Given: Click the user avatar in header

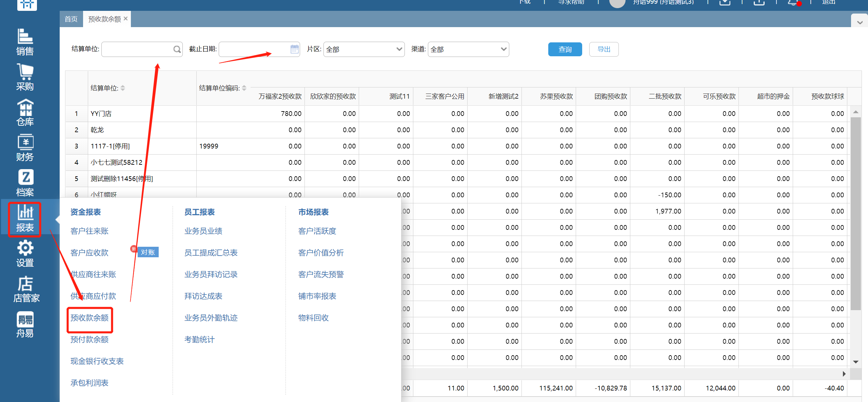Looking at the screenshot, I should pyautogui.click(x=617, y=3).
